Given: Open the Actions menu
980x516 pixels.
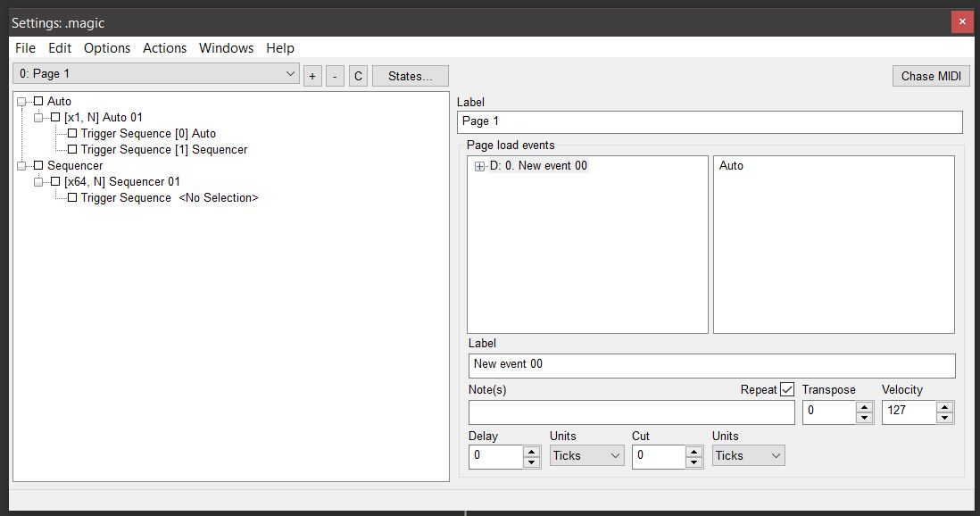Looking at the screenshot, I should point(164,48).
